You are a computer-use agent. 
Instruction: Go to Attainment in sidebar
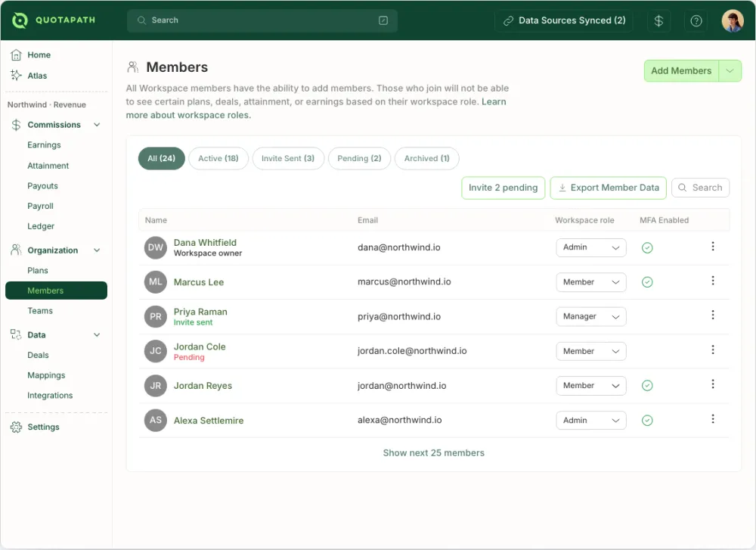(x=48, y=166)
